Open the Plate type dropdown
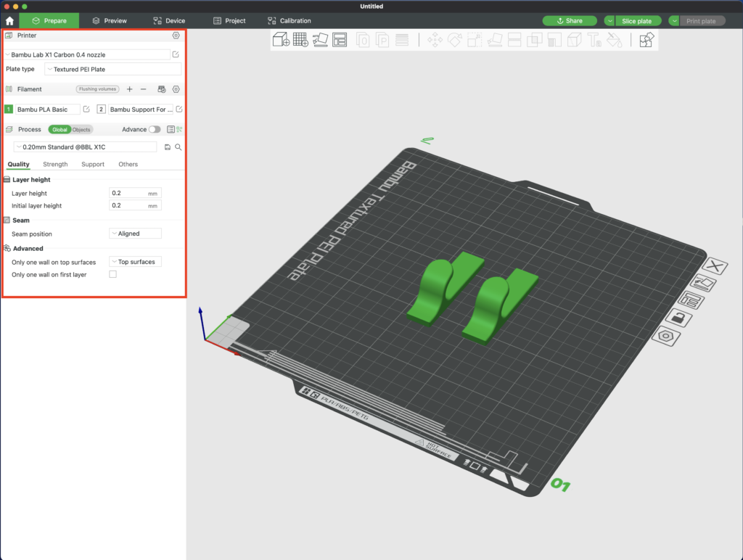Image resolution: width=743 pixels, height=560 pixels. pyautogui.click(x=112, y=69)
